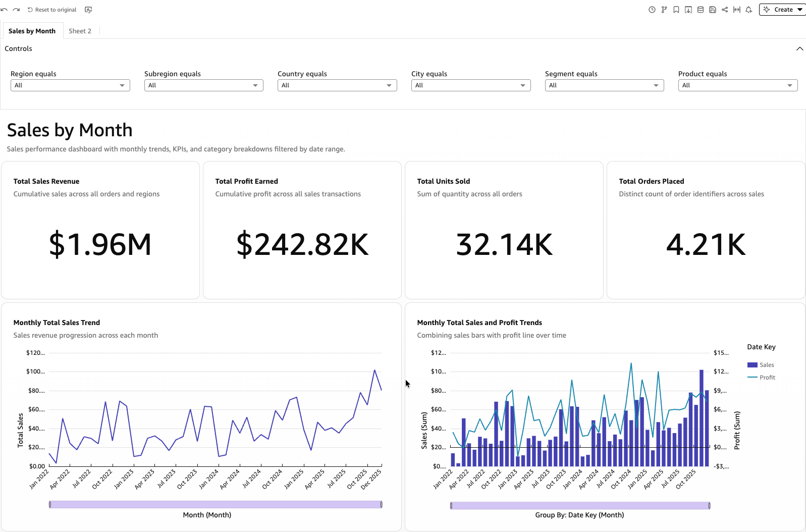Click the save floppy disk icon
Image resolution: width=806 pixels, height=532 pixels.
(713, 10)
